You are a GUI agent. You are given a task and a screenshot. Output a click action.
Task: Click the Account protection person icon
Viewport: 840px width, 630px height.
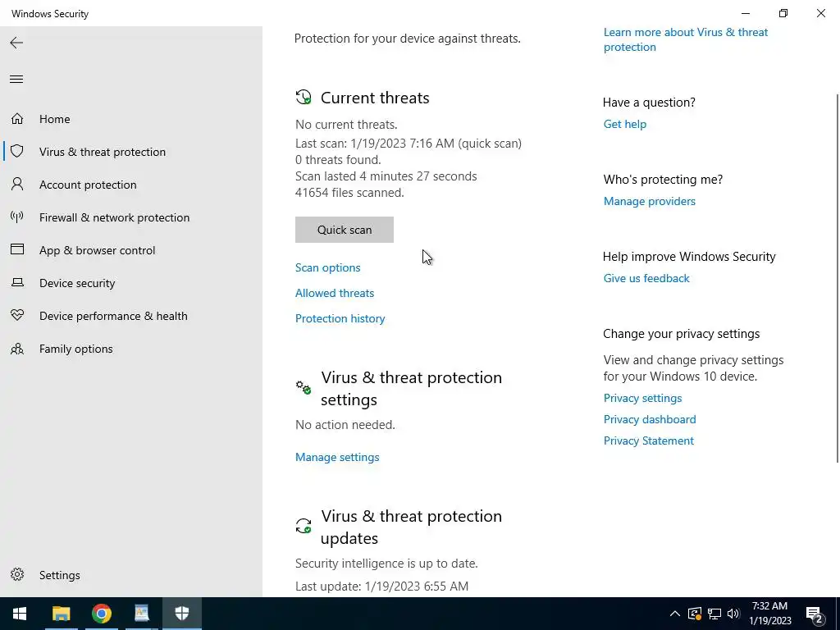[17, 185]
